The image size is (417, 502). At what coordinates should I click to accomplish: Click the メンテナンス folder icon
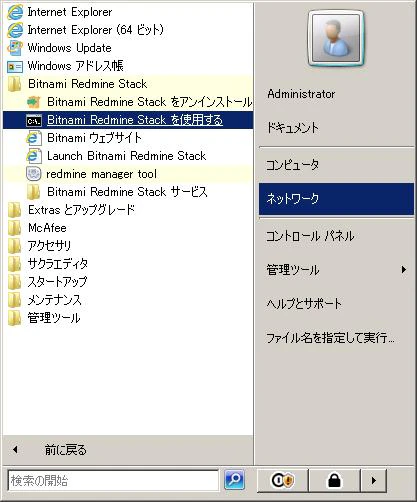15,300
